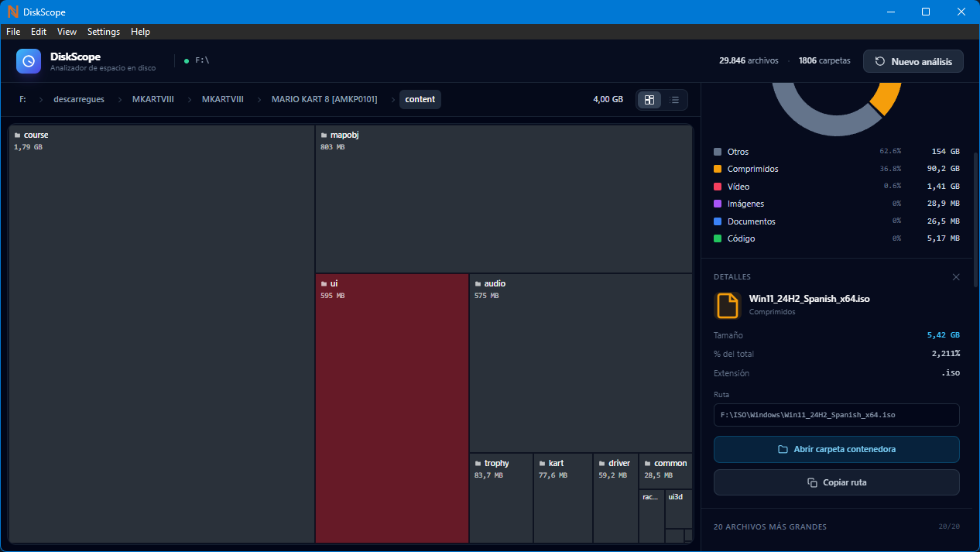Click Abrir carpeta contenedora button
The height and width of the screenshot is (552, 980).
[837, 449]
